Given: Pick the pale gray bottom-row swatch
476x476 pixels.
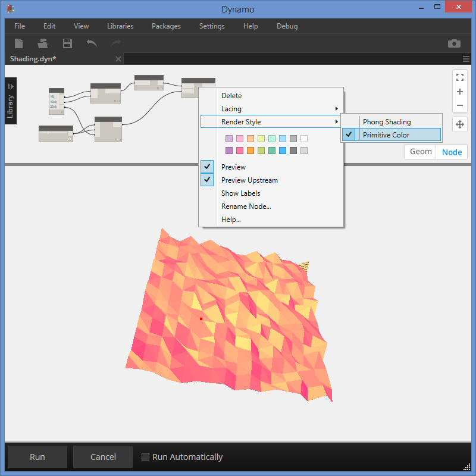Looking at the screenshot, I should [x=304, y=151].
